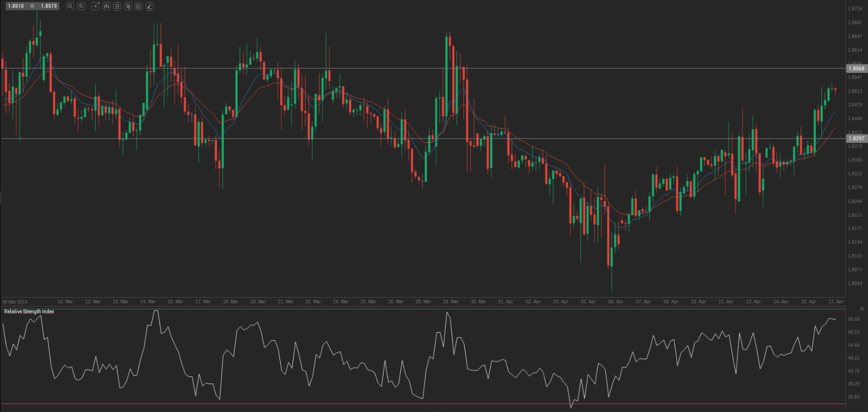Click the 01. Apr date on time axis
The width and height of the screenshot is (868, 412).
505,302
